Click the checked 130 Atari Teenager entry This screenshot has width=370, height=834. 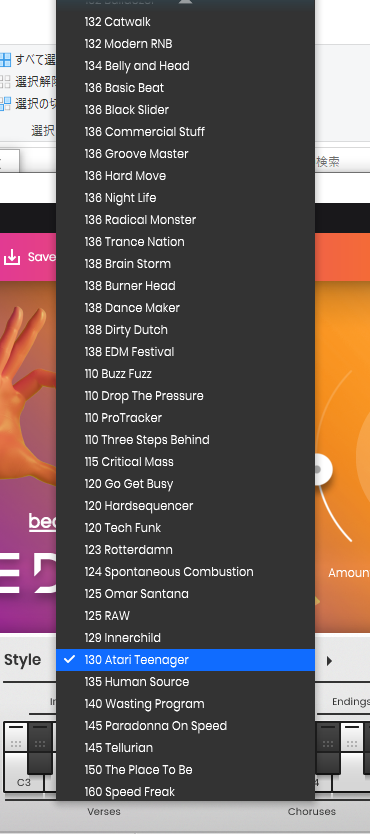pos(186,660)
